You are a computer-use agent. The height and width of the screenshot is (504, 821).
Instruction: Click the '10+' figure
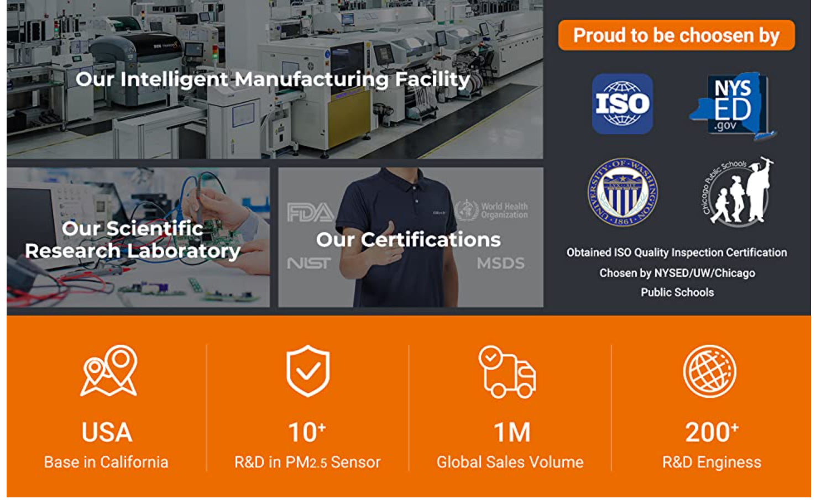pos(307,432)
